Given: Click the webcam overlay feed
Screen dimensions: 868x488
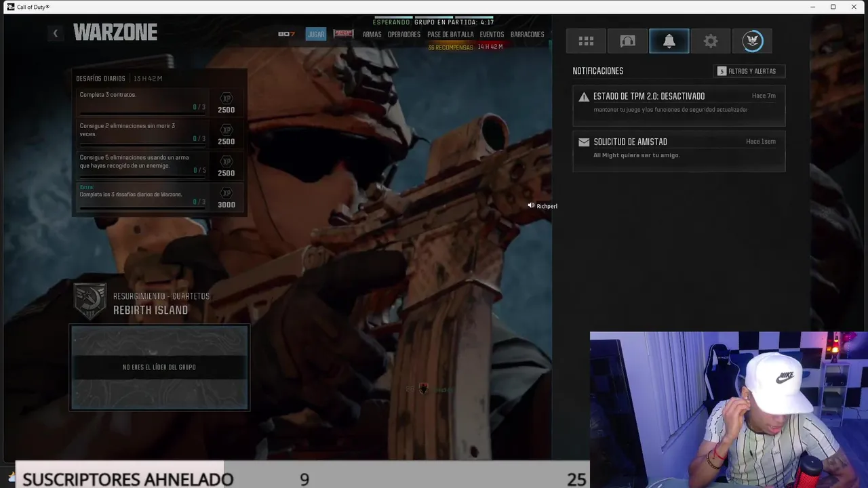Looking at the screenshot, I should pyautogui.click(x=729, y=409).
